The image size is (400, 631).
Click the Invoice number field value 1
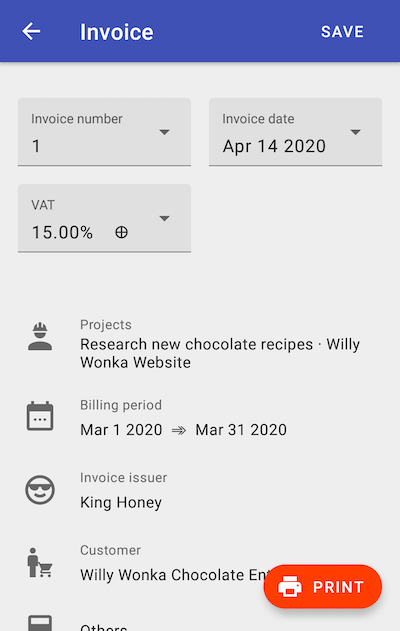(x=36, y=146)
